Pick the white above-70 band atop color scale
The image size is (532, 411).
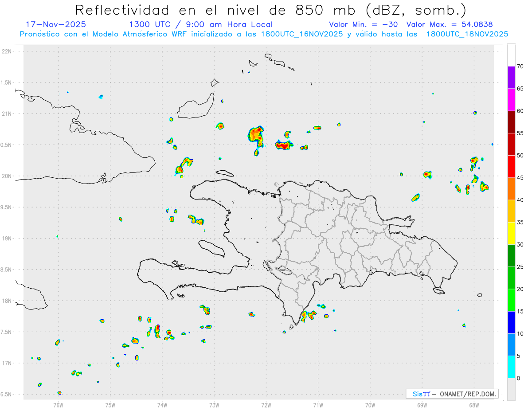click(511, 55)
